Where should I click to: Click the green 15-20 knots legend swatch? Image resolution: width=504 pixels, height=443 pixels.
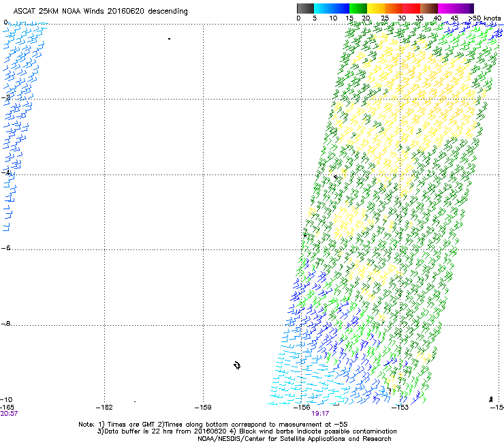coord(358,8)
